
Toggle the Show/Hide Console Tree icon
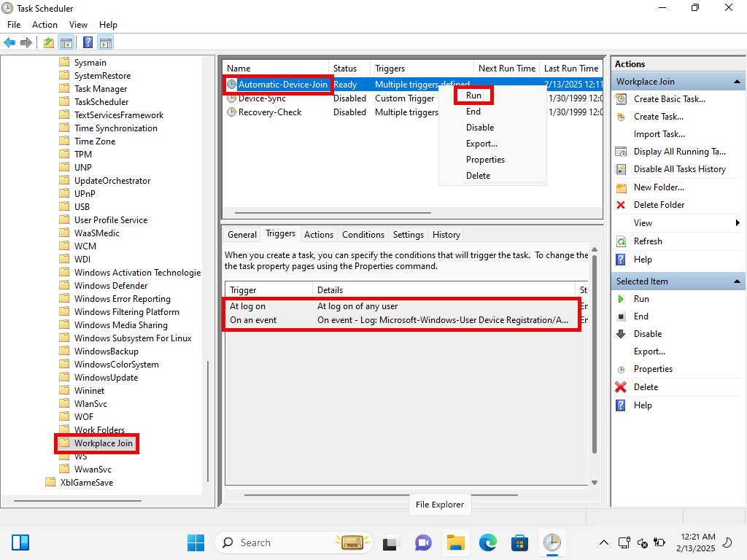(x=66, y=43)
